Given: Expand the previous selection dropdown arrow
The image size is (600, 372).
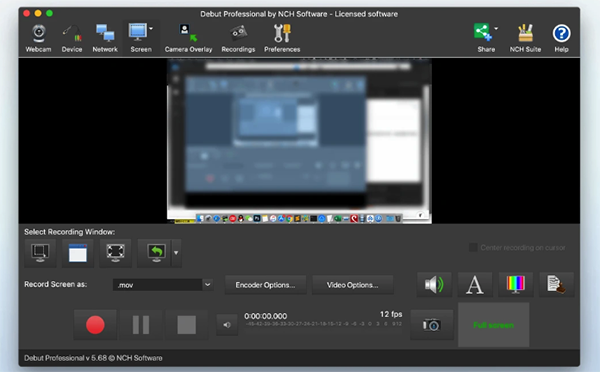Looking at the screenshot, I should pyautogui.click(x=176, y=253).
